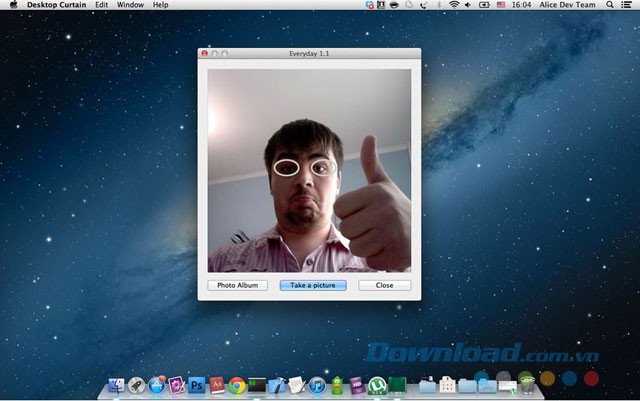Launch Google Chrome from the dock
The width and height of the screenshot is (640, 401).
click(x=237, y=385)
